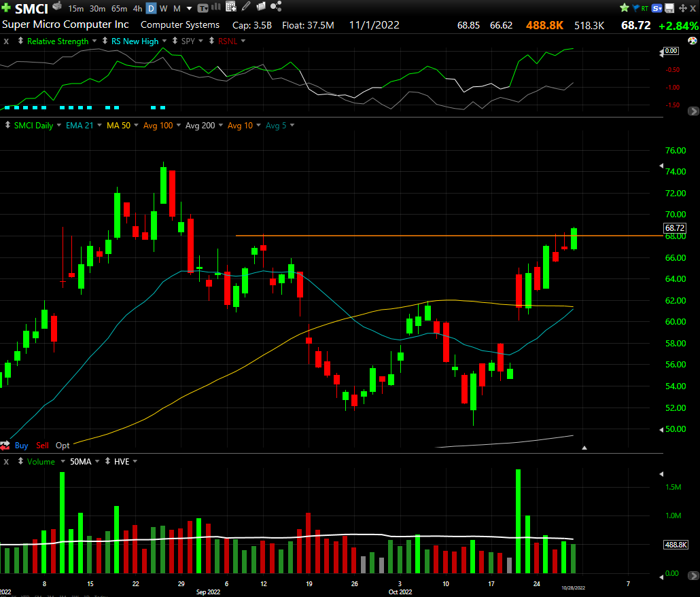Expand the RSNL dropdown arrow
The height and width of the screenshot is (597, 700).
[243, 41]
